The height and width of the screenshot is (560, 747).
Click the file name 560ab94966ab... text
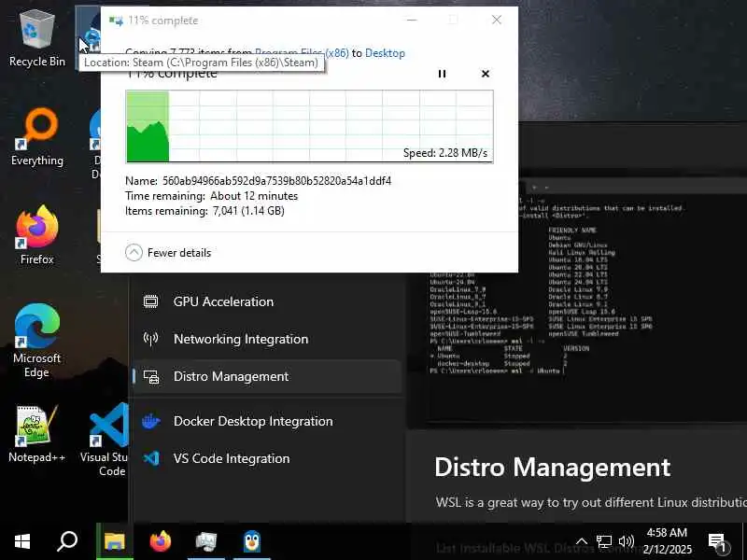point(276,181)
